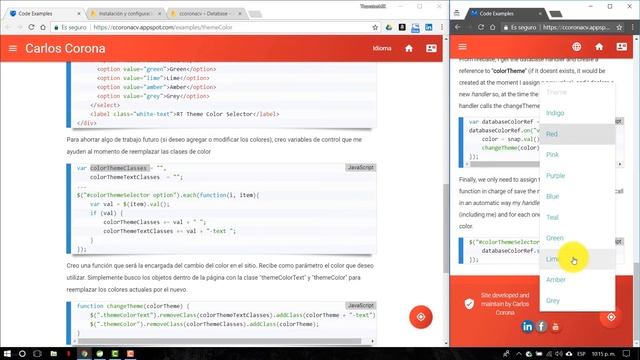Click address bar URL in right window
The width and height of the screenshot is (640, 360).
tap(576, 27)
